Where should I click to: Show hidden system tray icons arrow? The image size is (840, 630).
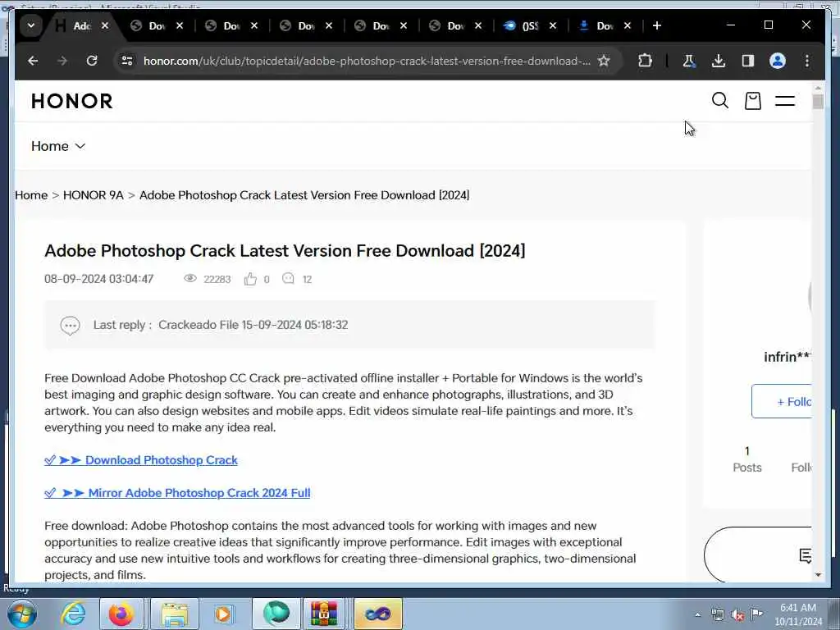697,615
